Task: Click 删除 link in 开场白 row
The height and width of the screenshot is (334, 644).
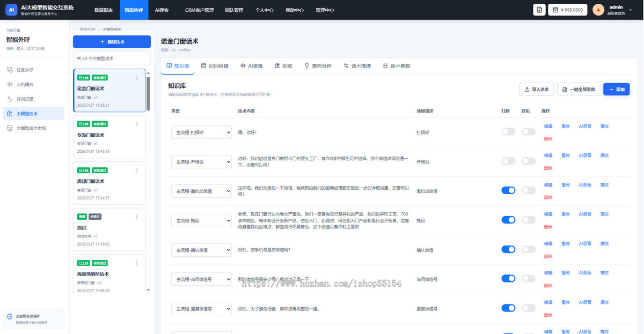Action: pyautogui.click(x=548, y=168)
